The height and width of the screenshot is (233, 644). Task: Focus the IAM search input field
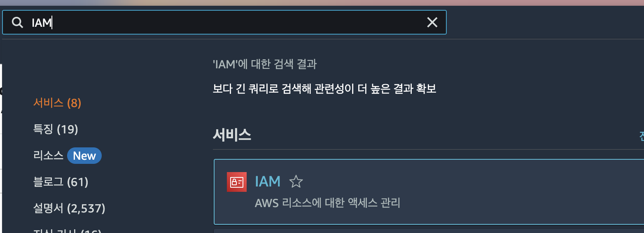pyautogui.click(x=224, y=22)
